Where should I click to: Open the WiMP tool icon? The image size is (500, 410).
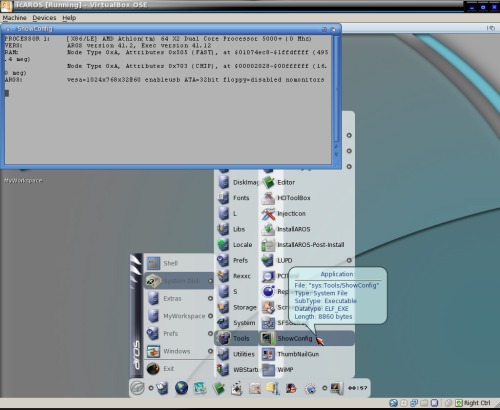(268, 369)
